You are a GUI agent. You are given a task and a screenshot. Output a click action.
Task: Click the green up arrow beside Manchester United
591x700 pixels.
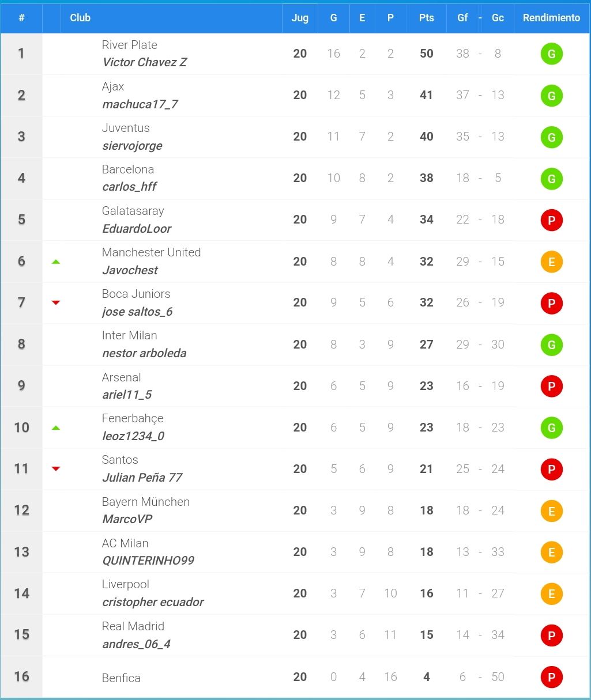pyautogui.click(x=56, y=262)
